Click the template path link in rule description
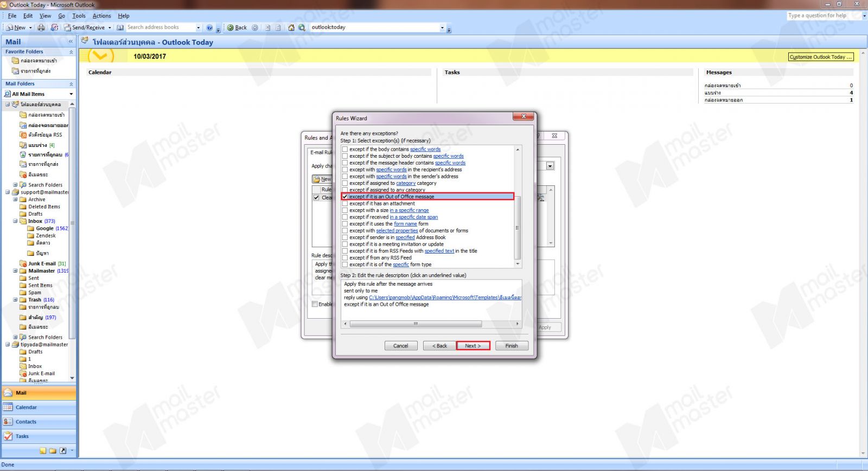Screen dimensions: 868x471 pyautogui.click(x=445, y=298)
